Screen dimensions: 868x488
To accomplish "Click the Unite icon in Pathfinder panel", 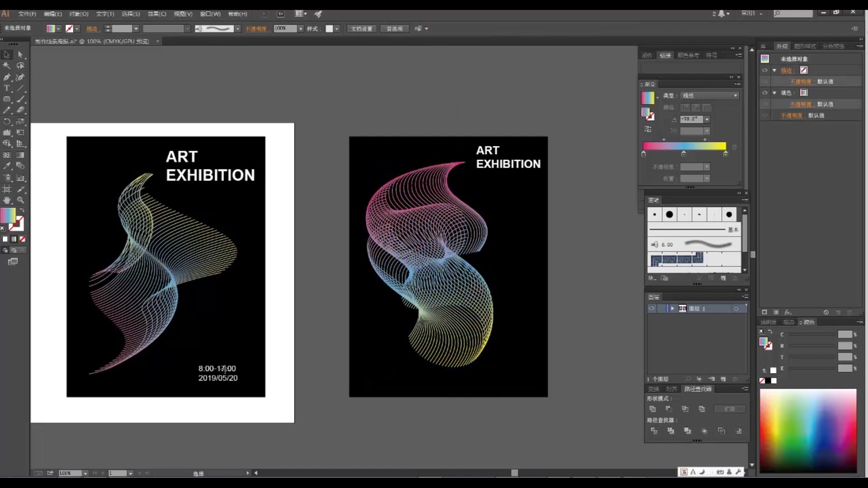I will [x=652, y=409].
